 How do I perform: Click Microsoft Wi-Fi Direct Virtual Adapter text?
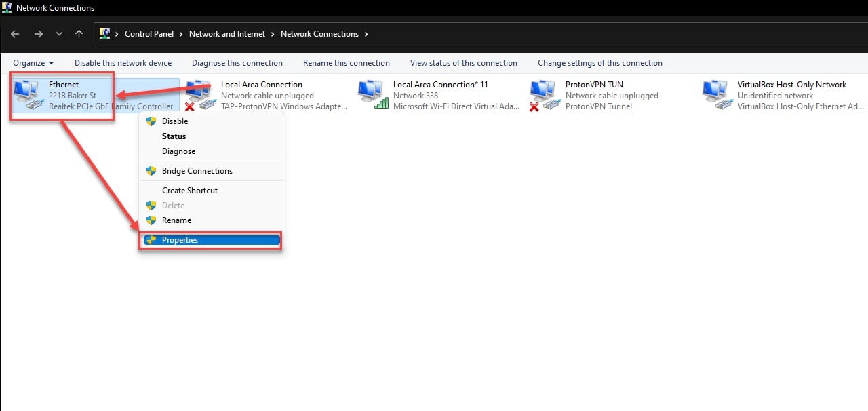pos(456,106)
